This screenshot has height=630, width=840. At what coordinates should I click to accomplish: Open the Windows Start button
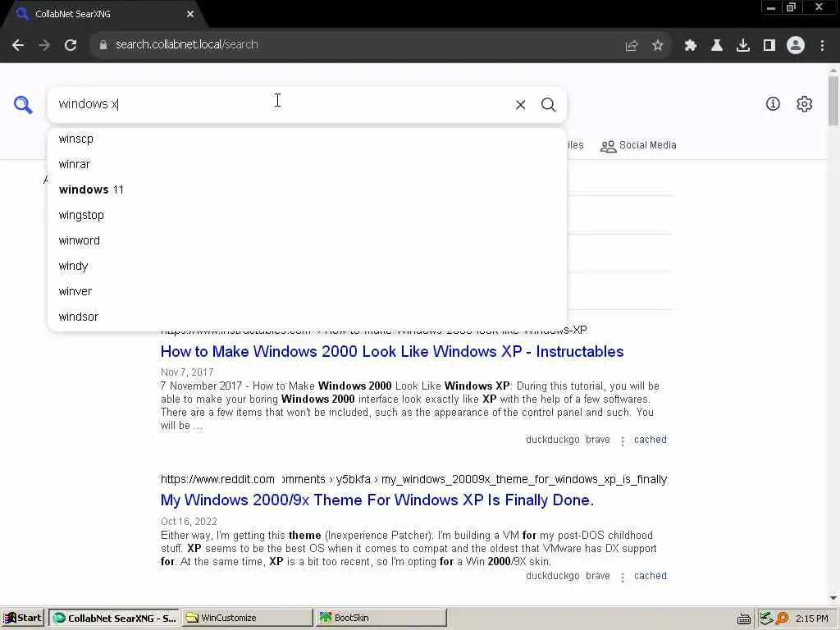22,619
